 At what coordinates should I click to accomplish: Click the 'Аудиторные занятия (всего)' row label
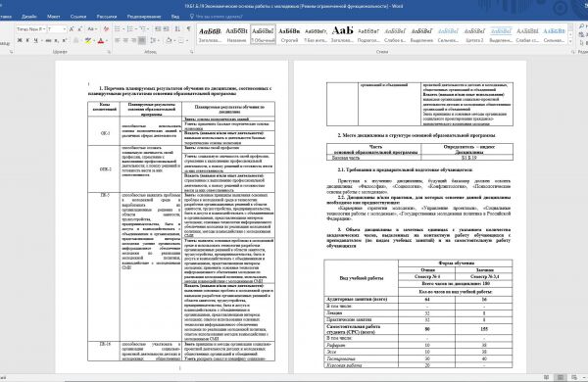click(357, 299)
